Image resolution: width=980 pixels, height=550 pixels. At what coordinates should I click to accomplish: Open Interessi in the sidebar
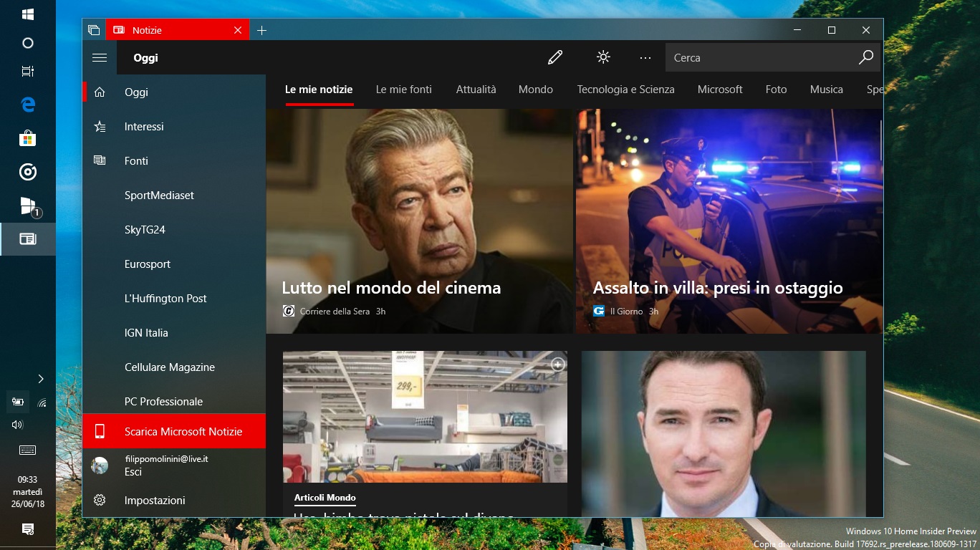pyautogui.click(x=174, y=126)
